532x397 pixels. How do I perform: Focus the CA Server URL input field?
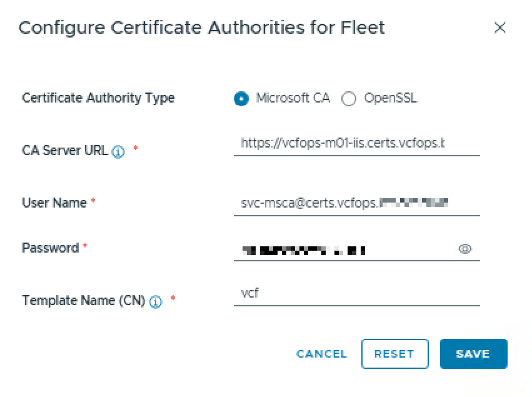pos(356,143)
